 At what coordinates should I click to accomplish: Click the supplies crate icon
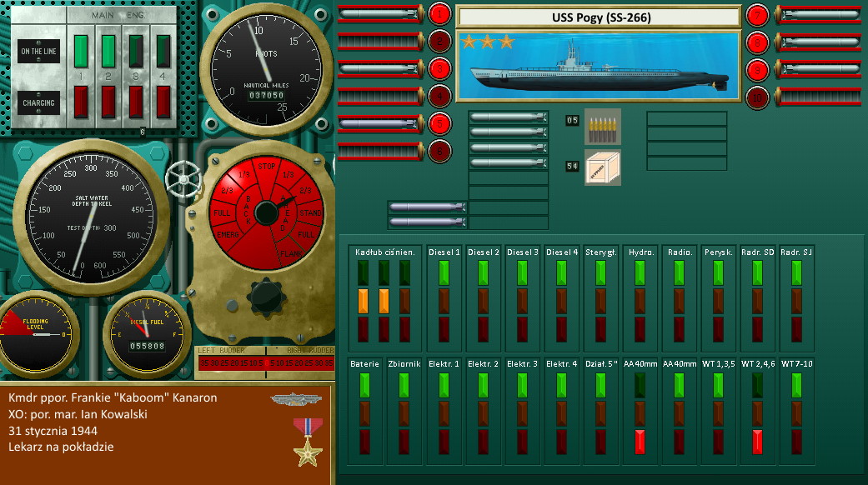pyautogui.click(x=602, y=167)
